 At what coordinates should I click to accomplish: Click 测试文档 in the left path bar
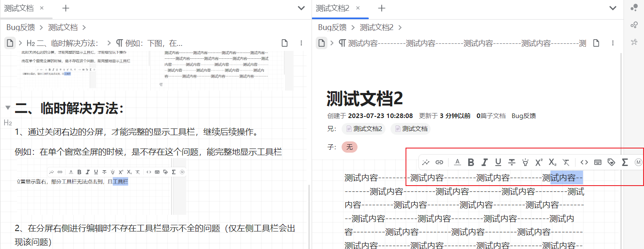(63, 28)
